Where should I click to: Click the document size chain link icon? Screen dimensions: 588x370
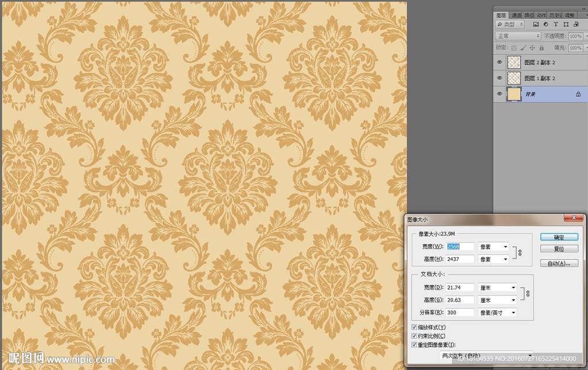528,294
